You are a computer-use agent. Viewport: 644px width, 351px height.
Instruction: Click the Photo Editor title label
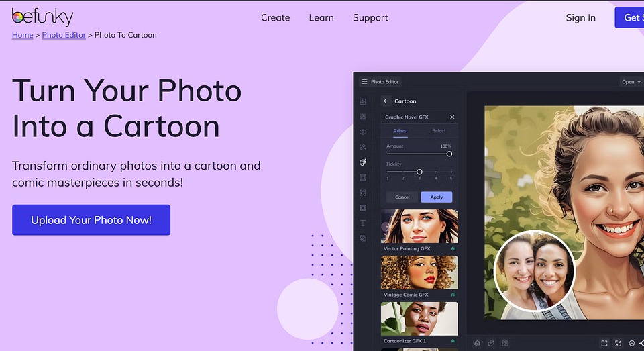(x=385, y=81)
